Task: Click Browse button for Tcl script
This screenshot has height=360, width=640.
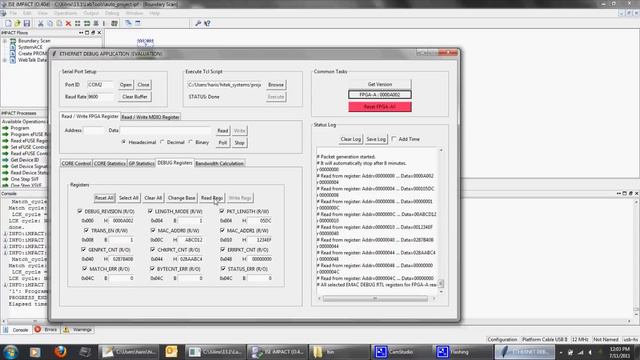Action: (x=276, y=85)
